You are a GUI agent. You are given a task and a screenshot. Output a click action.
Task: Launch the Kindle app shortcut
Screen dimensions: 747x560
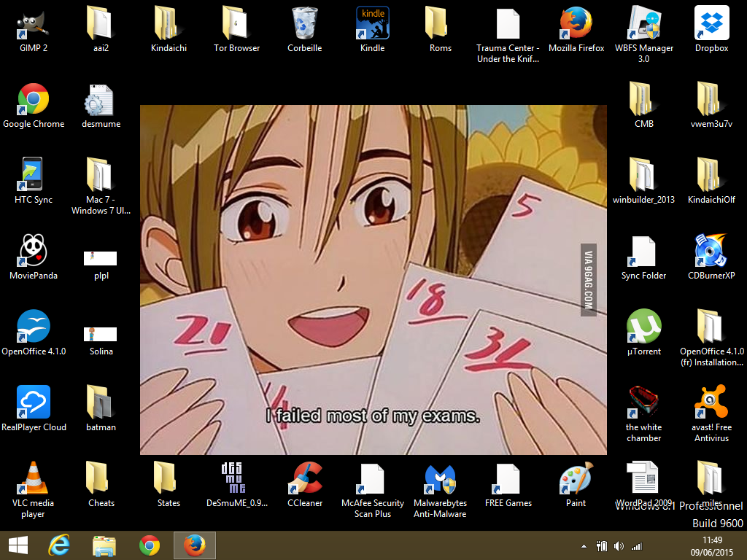click(373, 24)
